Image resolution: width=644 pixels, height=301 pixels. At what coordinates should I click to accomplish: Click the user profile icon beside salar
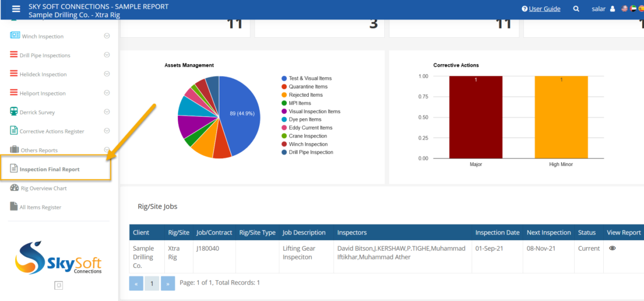[612, 9]
